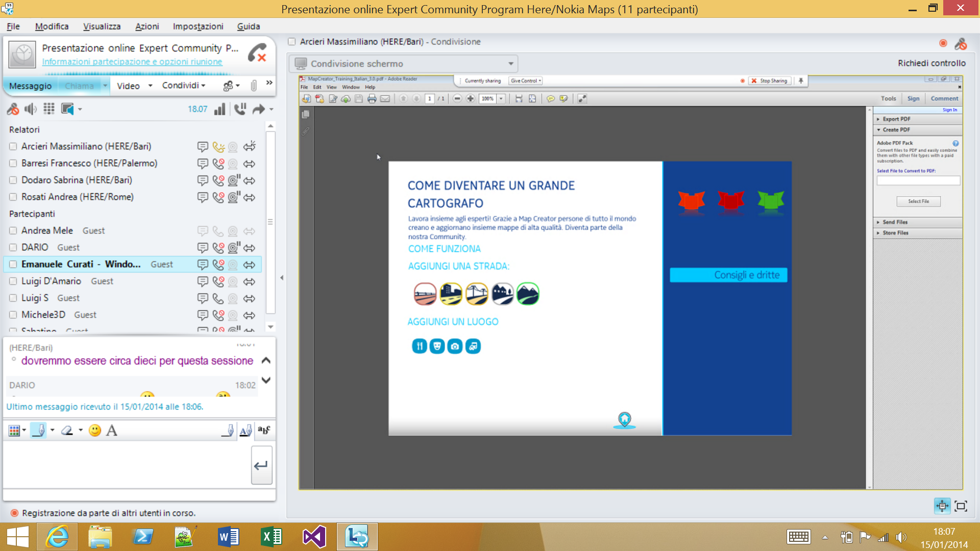Viewport: 980px width, 551px height.
Task: Click inside the message text box
Action: pyautogui.click(x=127, y=464)
